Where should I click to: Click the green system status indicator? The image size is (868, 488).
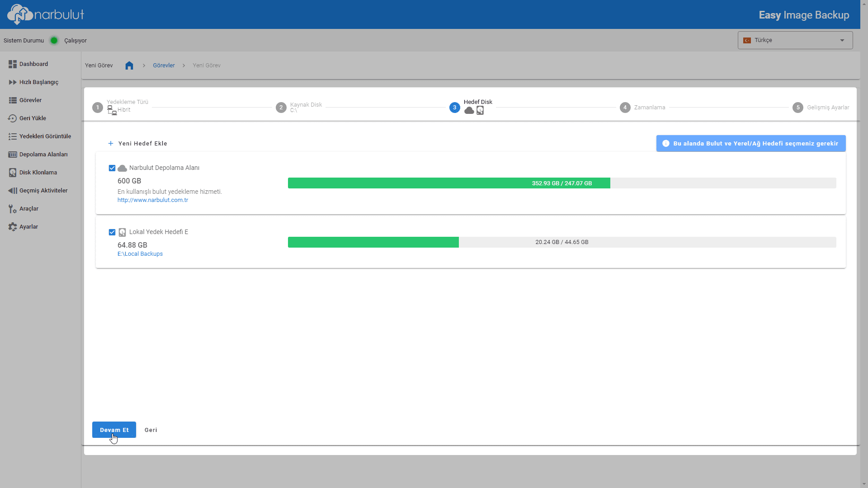pos(54,41)
